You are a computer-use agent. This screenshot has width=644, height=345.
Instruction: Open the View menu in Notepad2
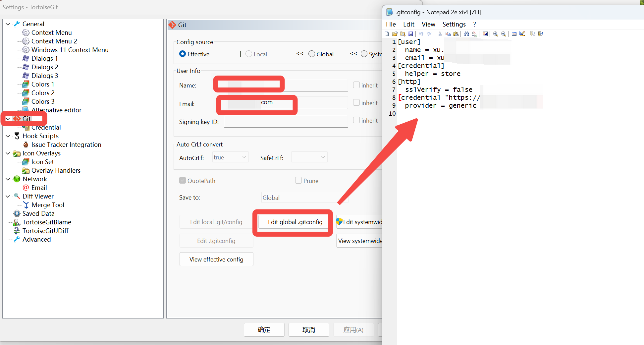(428, 24)
